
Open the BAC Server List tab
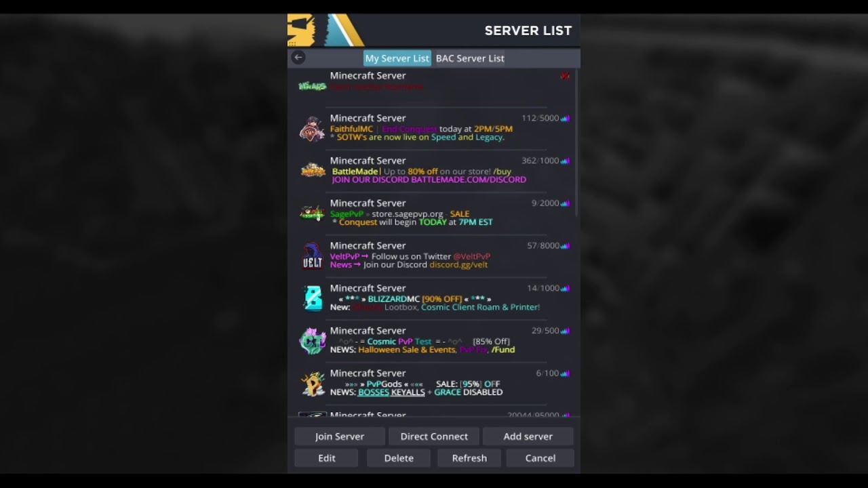(470, 58)
